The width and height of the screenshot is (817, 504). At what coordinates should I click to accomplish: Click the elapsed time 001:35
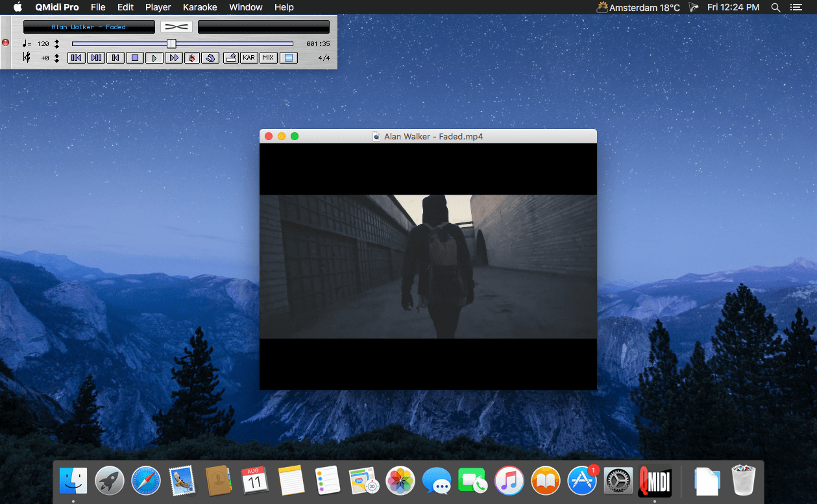coord(318,44)
